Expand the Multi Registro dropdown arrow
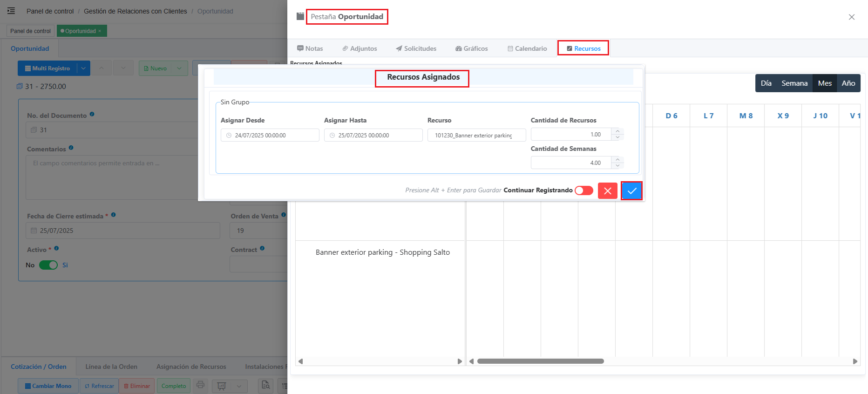Image resolution: width=868 pixels, height=394 pixels. tap(83, 68)
